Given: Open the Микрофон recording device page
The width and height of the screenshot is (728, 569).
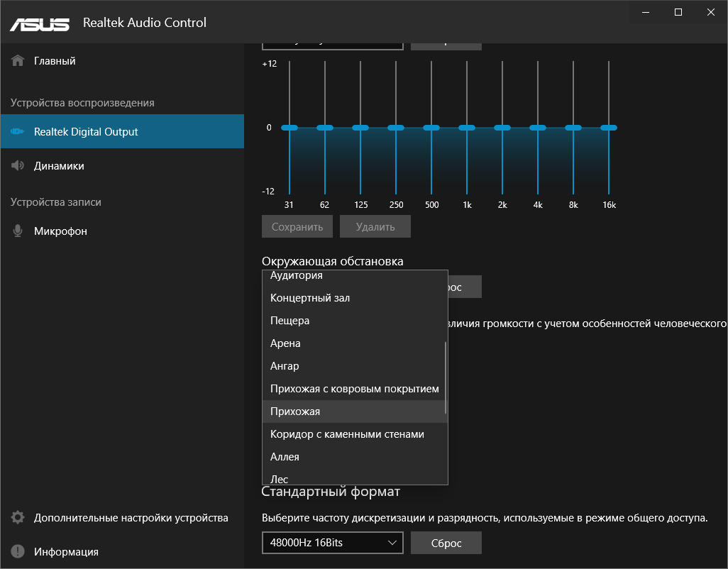Looking at the screenshot, I should [x=123, y=231].
